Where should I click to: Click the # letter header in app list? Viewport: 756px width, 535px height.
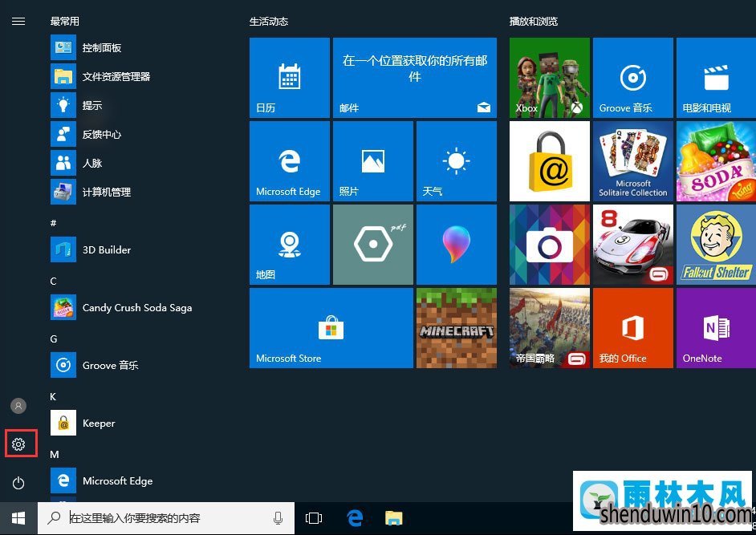54,223
